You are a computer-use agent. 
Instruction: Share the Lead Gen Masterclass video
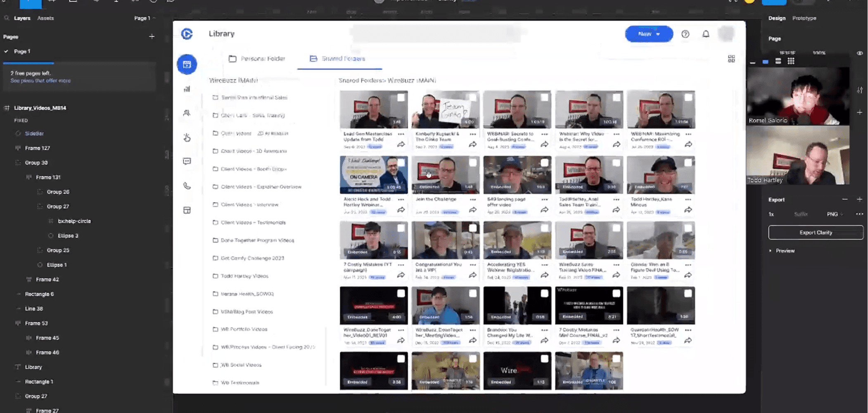point(401,145)
